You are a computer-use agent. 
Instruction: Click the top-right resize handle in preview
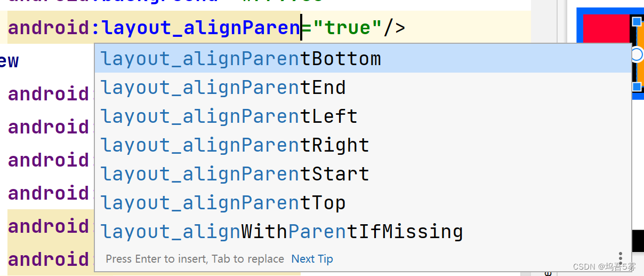[637, 21]
